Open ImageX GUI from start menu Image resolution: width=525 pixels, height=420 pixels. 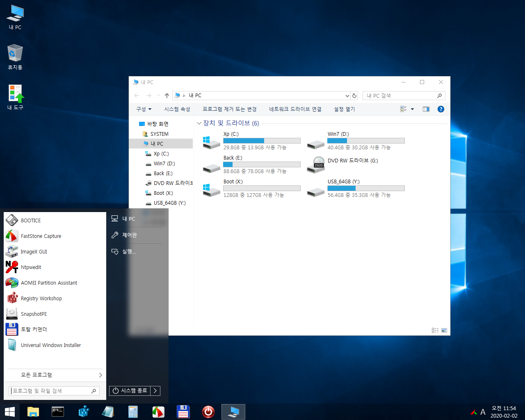click(x=55, y=252)
